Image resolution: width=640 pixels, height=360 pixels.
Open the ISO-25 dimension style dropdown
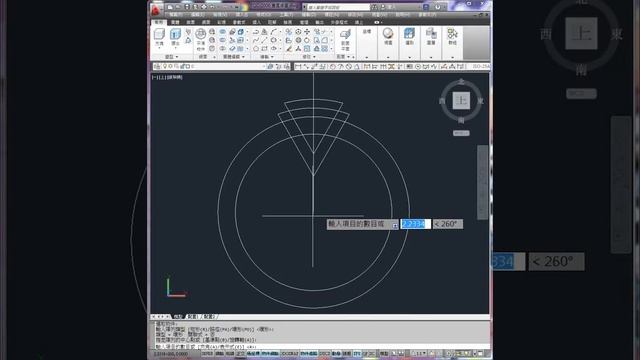tap(481, 66)
